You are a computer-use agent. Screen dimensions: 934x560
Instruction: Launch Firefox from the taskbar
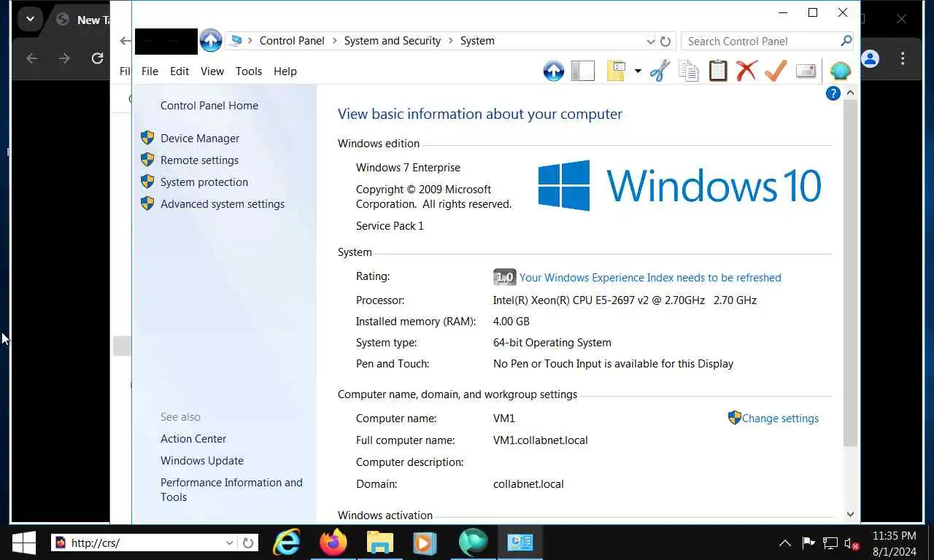coord(333,542)
